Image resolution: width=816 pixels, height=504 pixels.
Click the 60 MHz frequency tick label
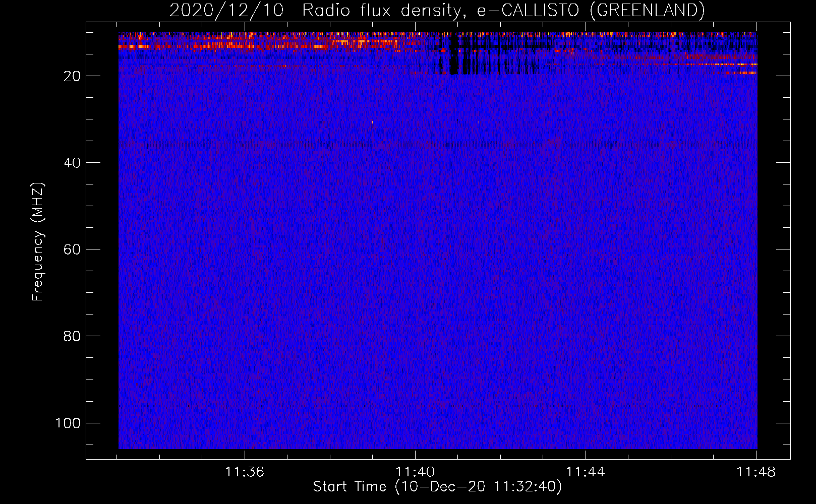(72, 249)
